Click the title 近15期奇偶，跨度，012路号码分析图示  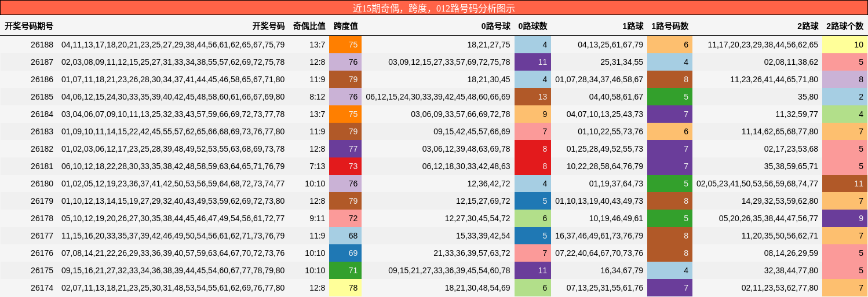[x=433, y=8]
